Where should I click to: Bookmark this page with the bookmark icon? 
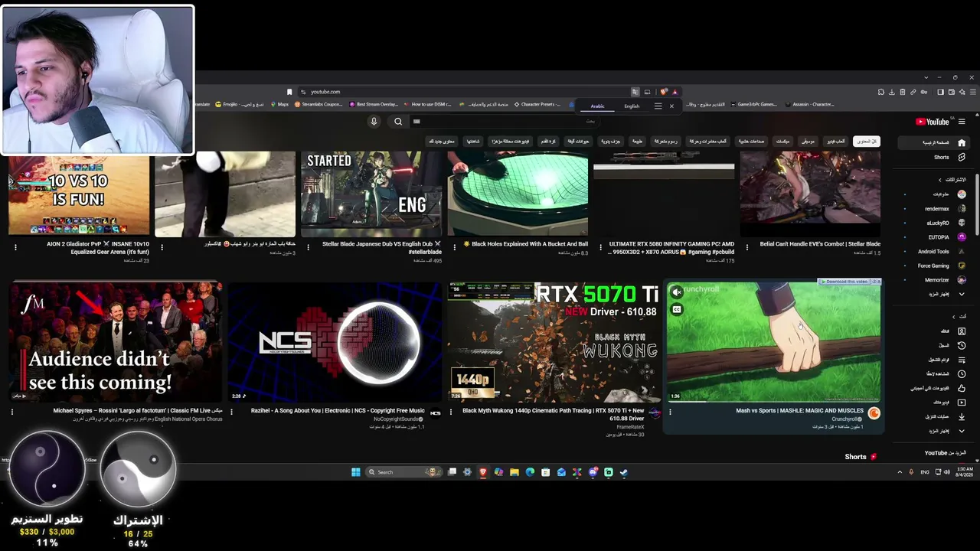click(289, 92)
